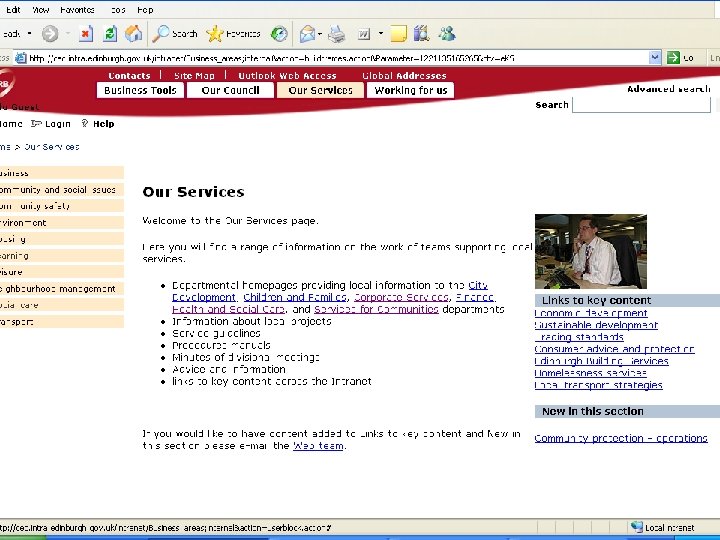Select the Our Council tab
The height and width of the screenshot is (540, 720).
click(231, 90)
